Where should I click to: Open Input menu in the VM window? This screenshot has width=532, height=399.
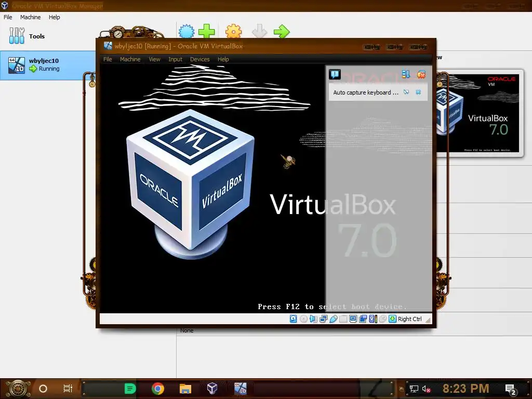175,59
